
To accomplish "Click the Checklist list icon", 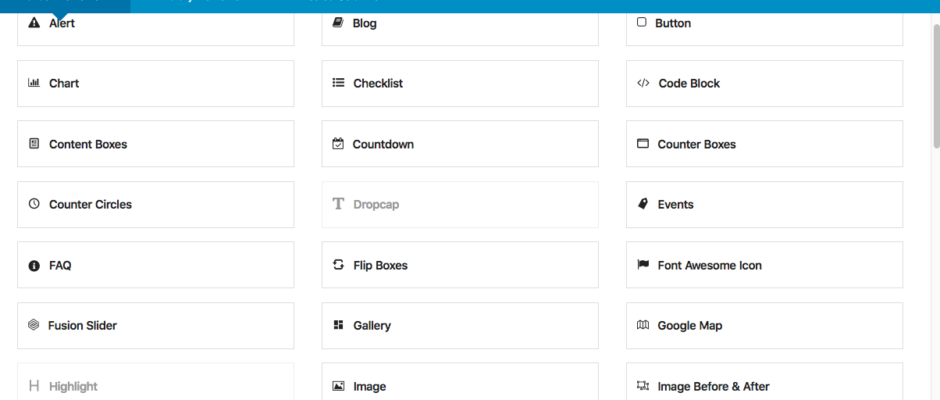I will pos(338,84).
